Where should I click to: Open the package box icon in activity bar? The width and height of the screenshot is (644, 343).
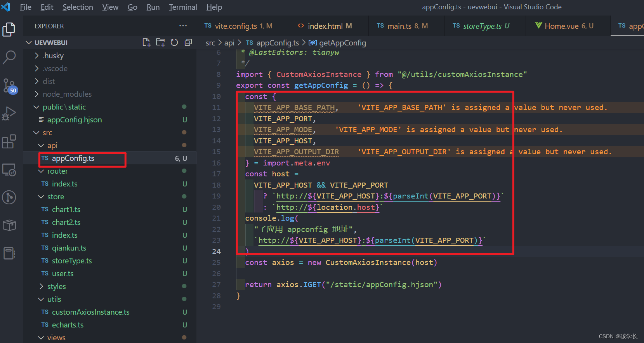coord(9,225)
